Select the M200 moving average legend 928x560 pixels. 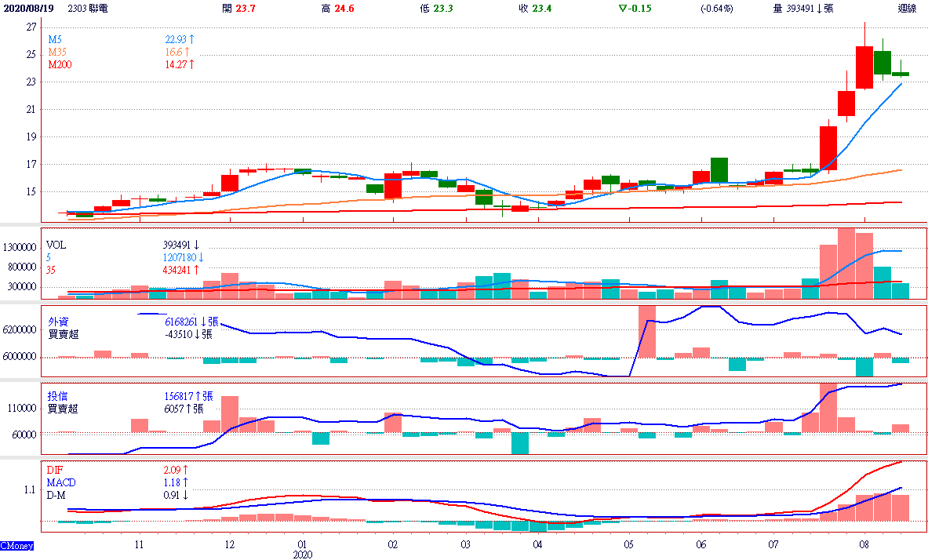click(x=60, y=64)
